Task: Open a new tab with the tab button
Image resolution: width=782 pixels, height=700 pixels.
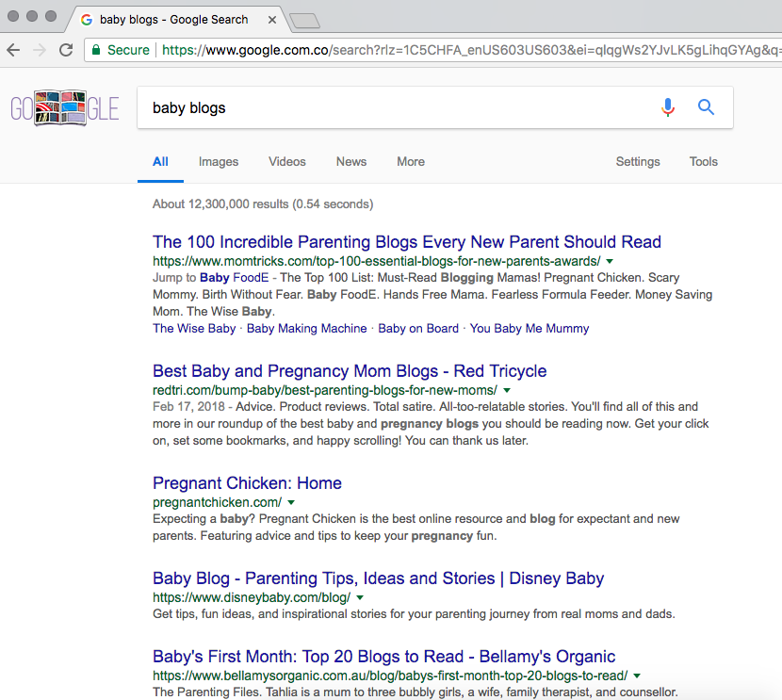Action: click(304, 21)
